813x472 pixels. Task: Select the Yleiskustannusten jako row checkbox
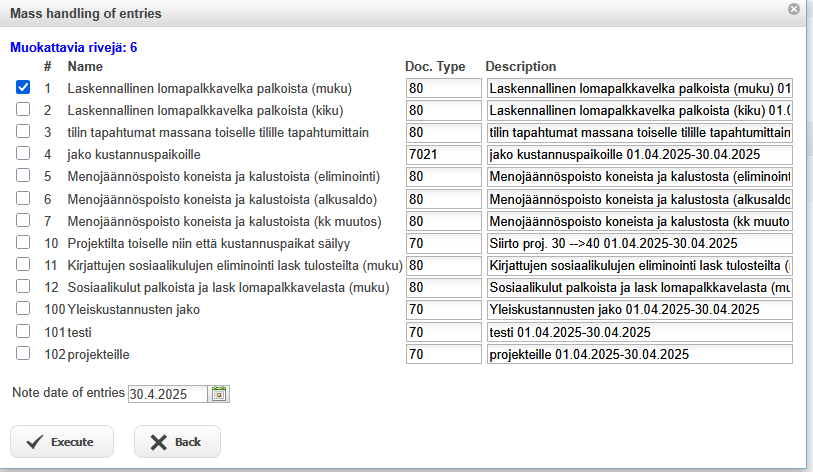[x=23, y=309]
